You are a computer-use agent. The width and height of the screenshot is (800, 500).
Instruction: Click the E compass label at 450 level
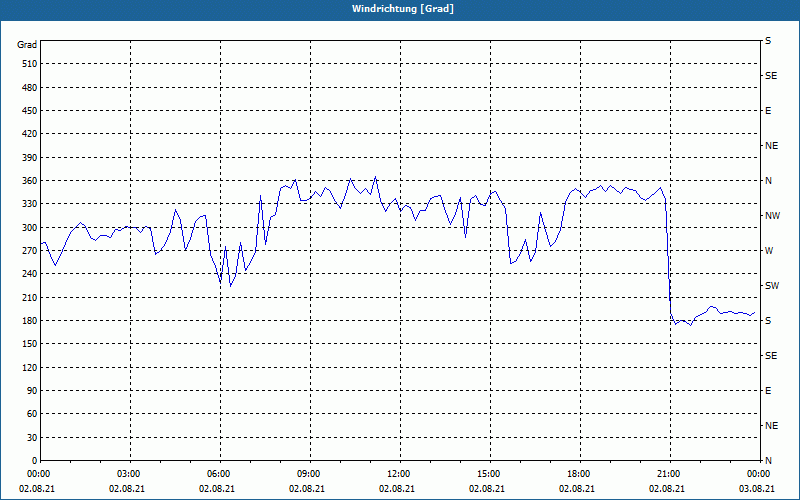click(x=768, y=111)
